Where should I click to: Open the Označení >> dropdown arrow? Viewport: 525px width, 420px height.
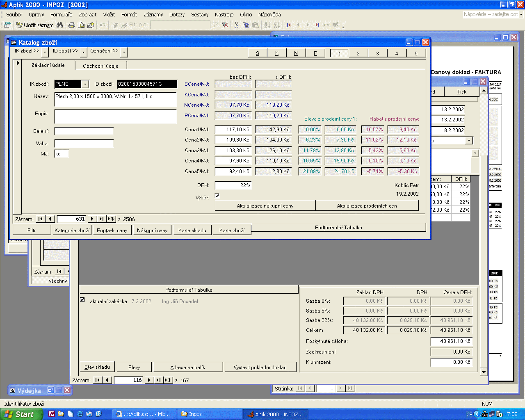click(x=124, y=52)
